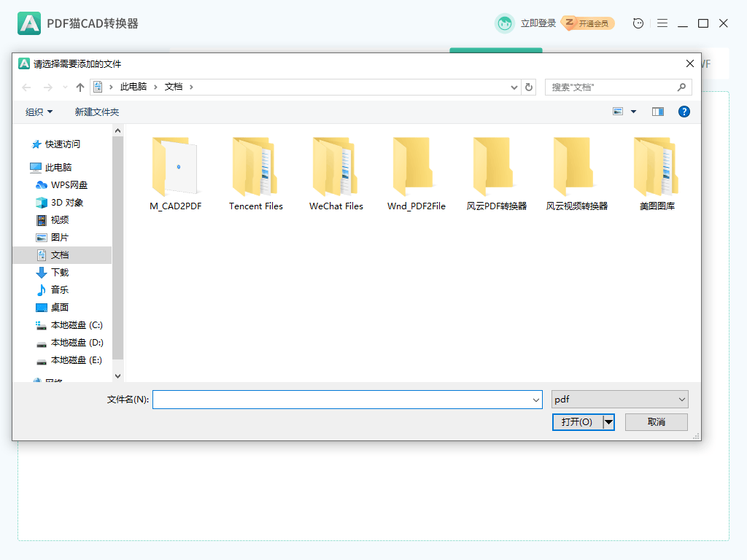Click the 立即登录 avatar icon
The height and width of the screenshot is (560, 747).
tap(505, 23)
